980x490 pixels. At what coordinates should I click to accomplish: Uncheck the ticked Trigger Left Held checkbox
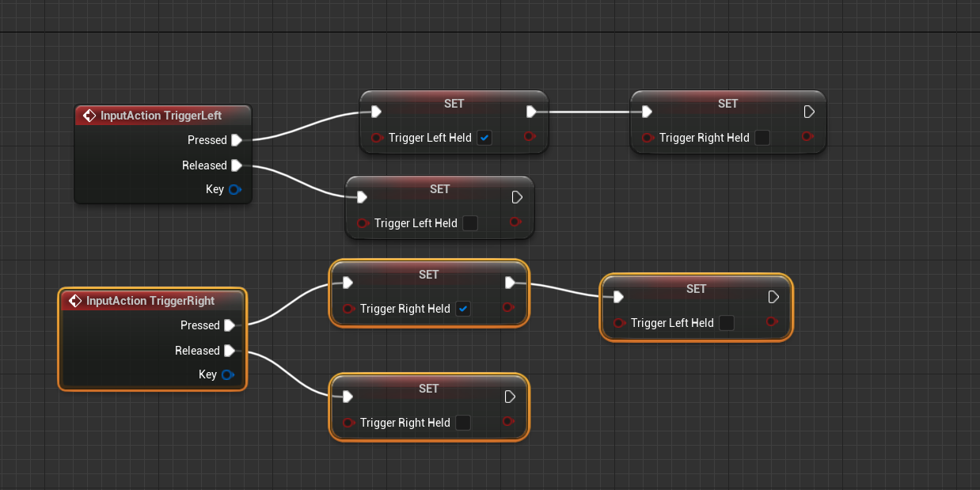click(484, 138)
